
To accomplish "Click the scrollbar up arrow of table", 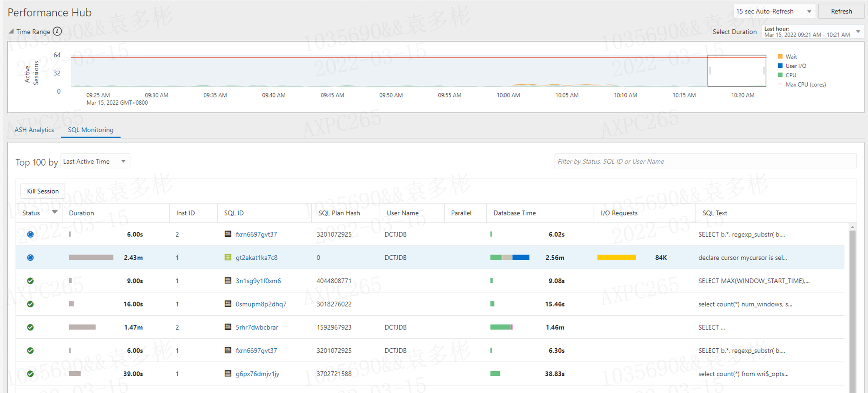I will 852,227.
